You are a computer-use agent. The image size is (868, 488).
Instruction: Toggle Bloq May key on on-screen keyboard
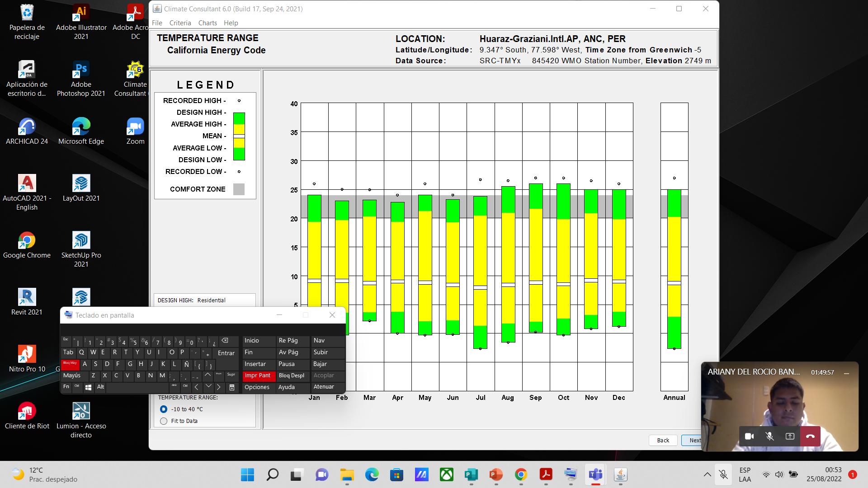(71, 364)
